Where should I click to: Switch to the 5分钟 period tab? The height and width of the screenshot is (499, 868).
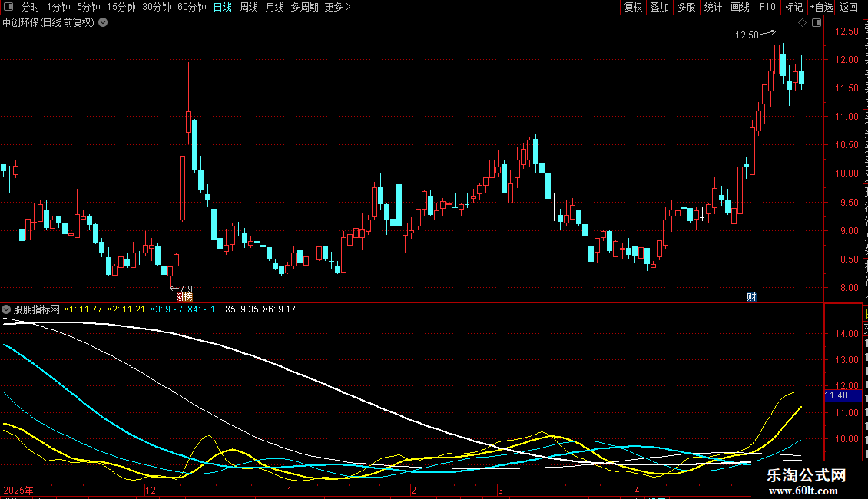point(88,7)
